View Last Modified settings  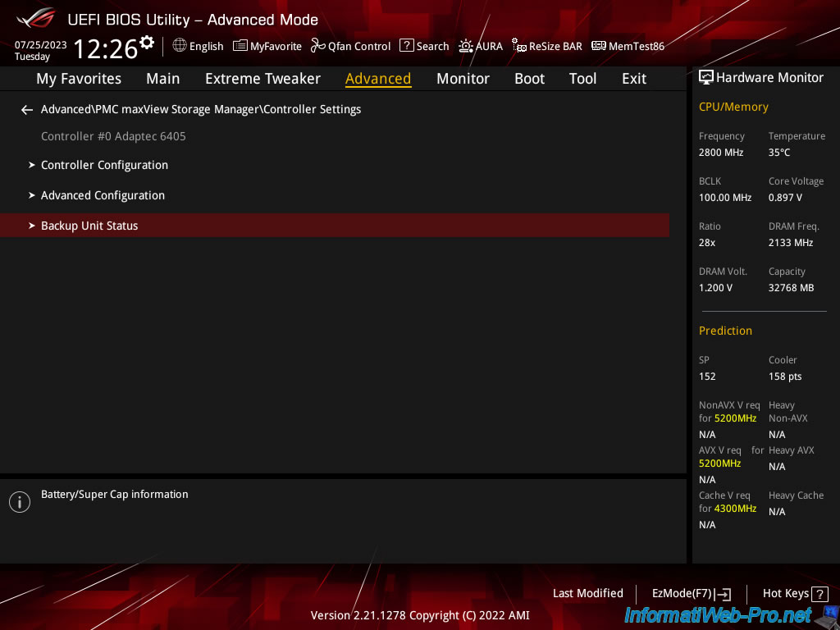(587, 594)
